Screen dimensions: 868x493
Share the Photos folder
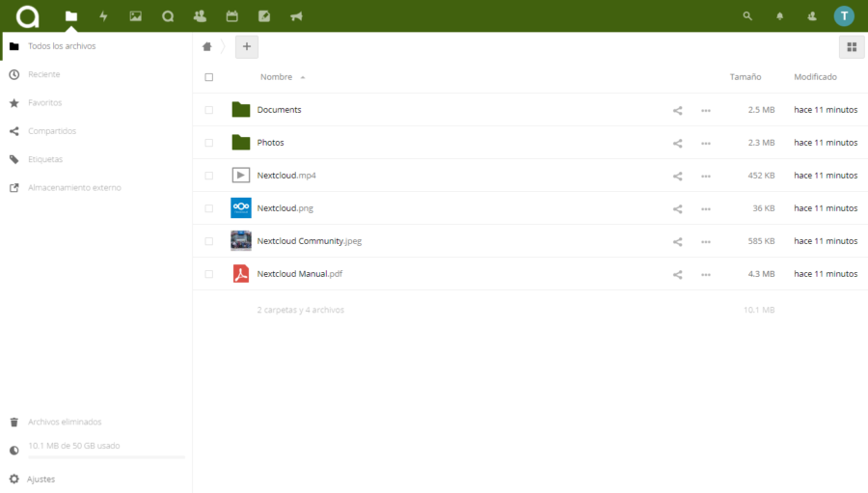pyautogui.click(x=678, y=143)
